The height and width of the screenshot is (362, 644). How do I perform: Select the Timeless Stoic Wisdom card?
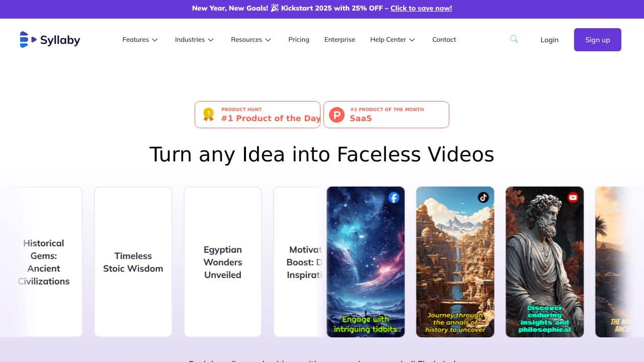[x=133, y=262]
